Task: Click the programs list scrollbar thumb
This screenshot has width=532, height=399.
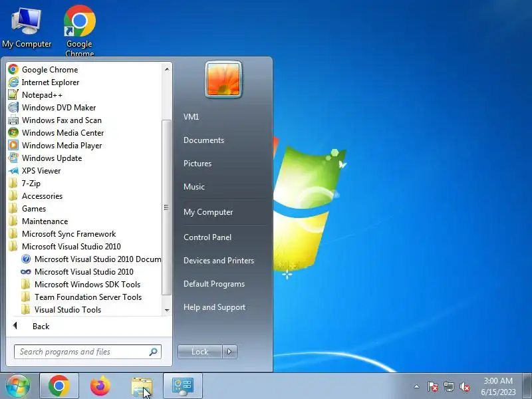Action: click(166, 207)
